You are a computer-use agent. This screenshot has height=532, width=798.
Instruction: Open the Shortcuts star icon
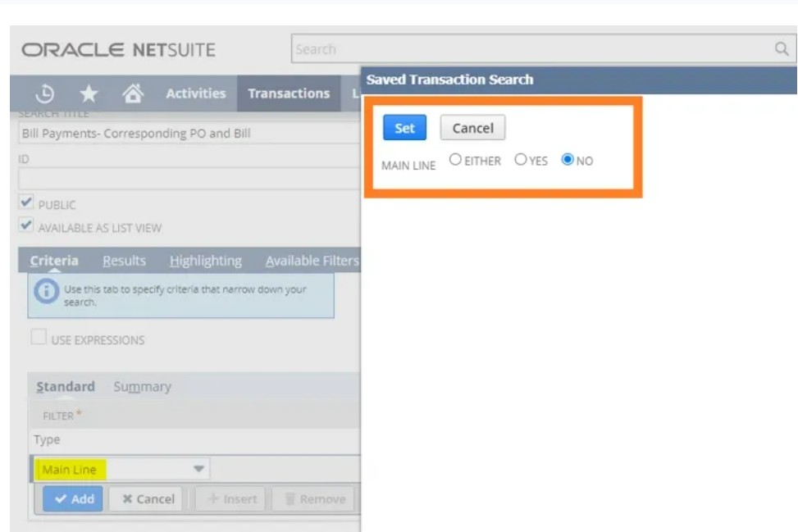pos(89,93)
